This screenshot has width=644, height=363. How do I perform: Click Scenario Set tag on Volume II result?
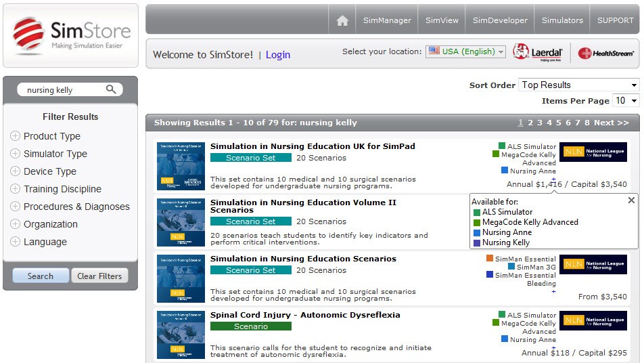pos(250,221)
